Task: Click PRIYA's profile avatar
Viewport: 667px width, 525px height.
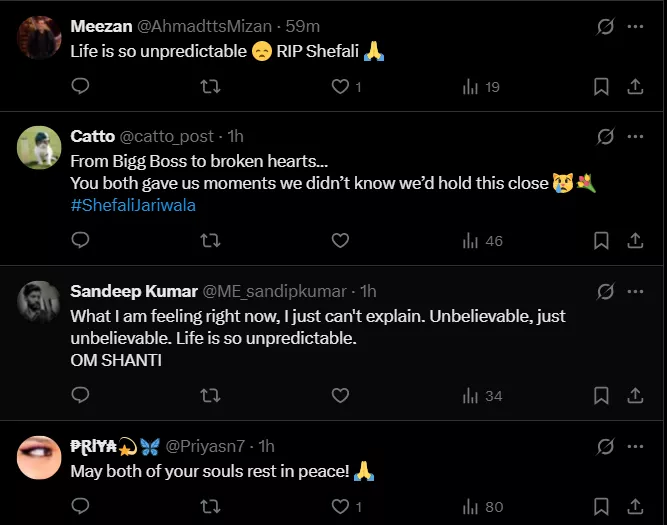Action: point(39,457)
